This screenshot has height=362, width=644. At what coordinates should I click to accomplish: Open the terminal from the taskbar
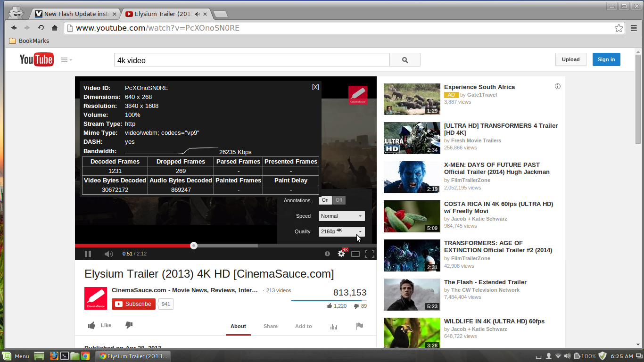point(65,356)
